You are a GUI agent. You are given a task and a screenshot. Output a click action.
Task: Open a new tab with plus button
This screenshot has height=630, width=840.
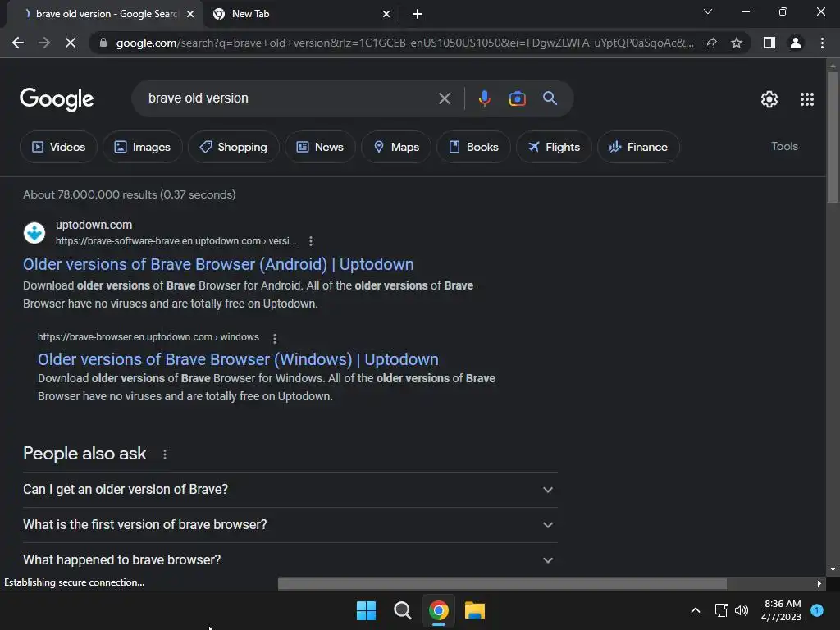[x=418, y=14]
